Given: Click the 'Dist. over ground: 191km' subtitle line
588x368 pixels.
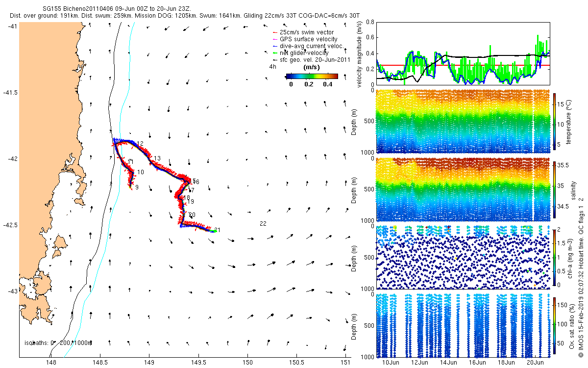Looking at the screenshot, I should [185, 16].
